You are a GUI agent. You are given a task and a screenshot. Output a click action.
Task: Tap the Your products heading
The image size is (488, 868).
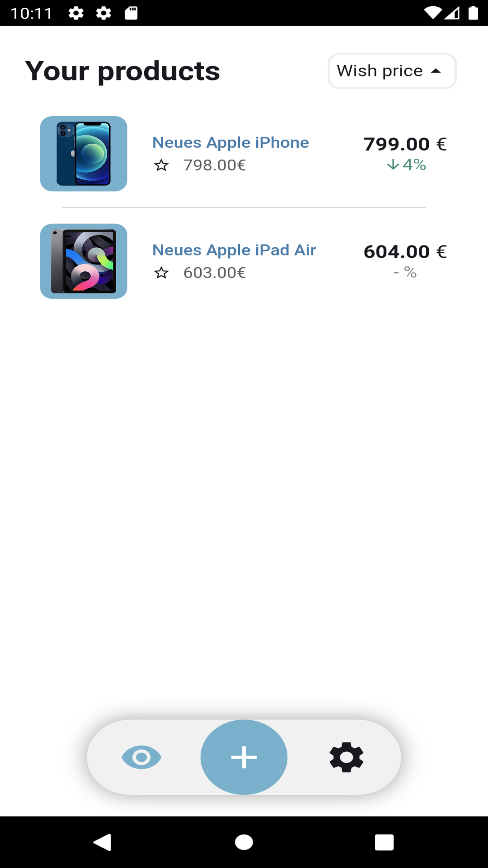coord(122,71)
